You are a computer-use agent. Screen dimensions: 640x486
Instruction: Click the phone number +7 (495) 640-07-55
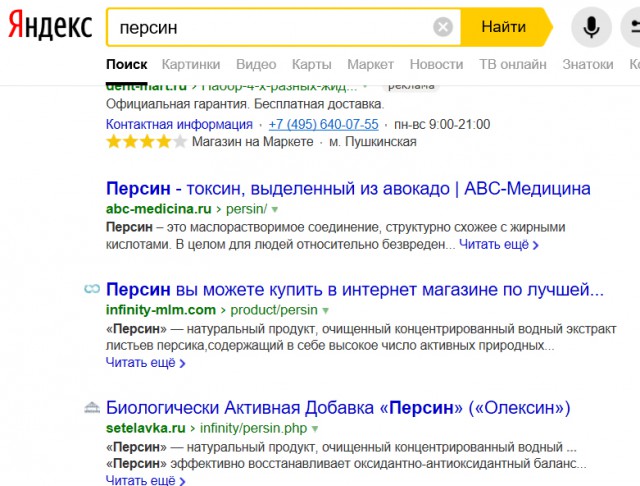[x=323, y=124]
